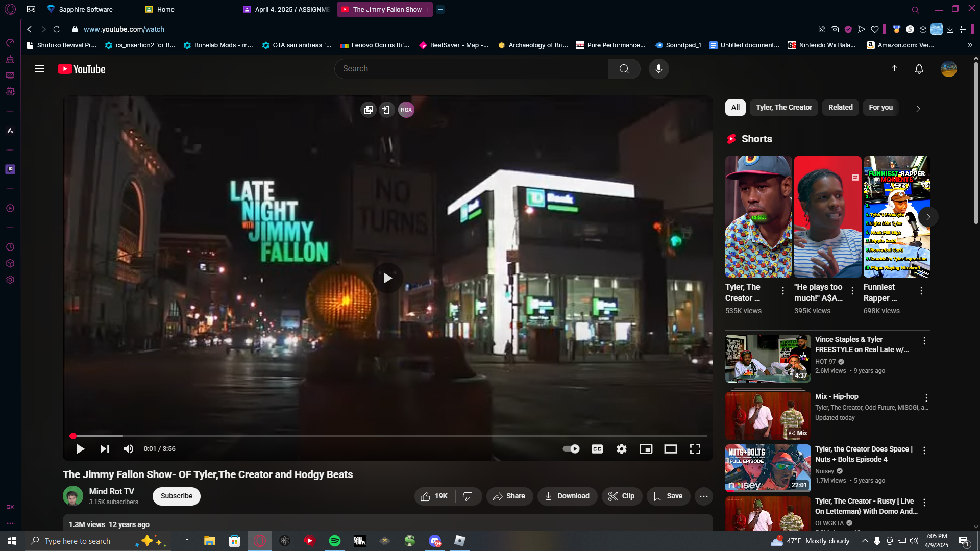Switch to theater mode view
Screen dimensions: 980x551
pyautogui.click(x=670, y=449)
